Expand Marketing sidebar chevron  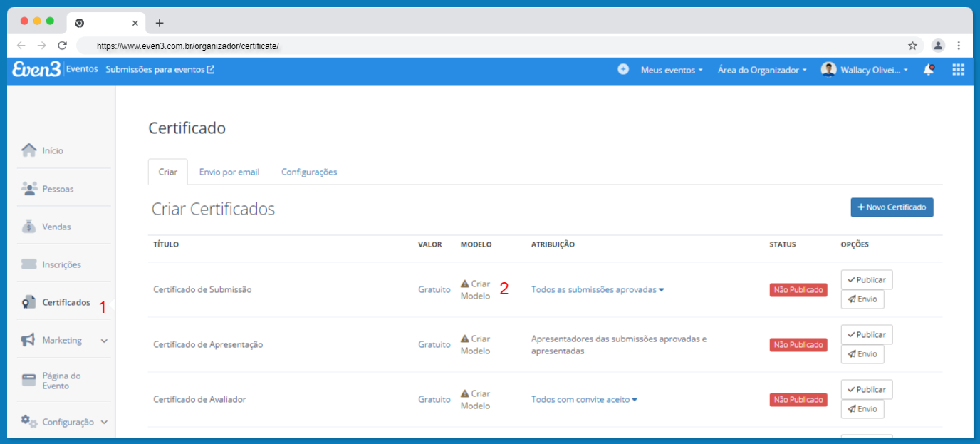[x=104, y=341]
